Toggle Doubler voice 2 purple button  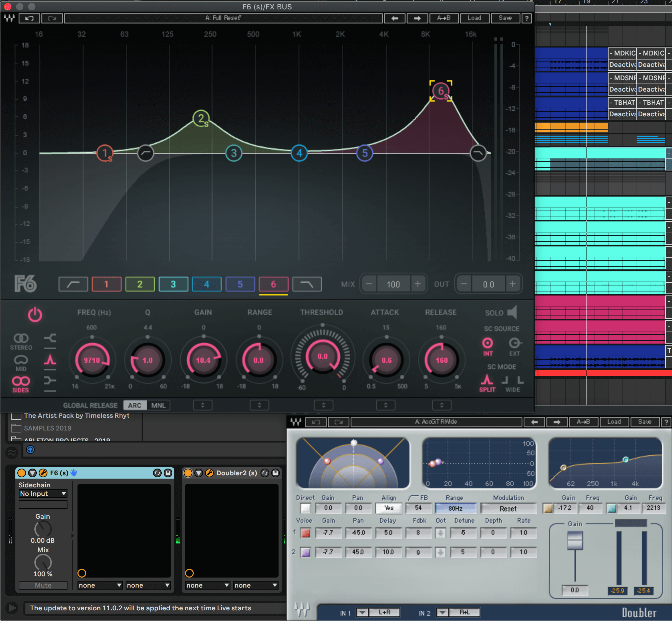point(306,552)
